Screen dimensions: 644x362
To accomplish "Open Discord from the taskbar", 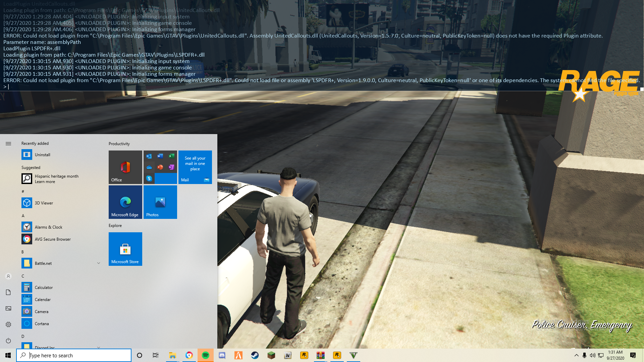I will pos(222,355).
